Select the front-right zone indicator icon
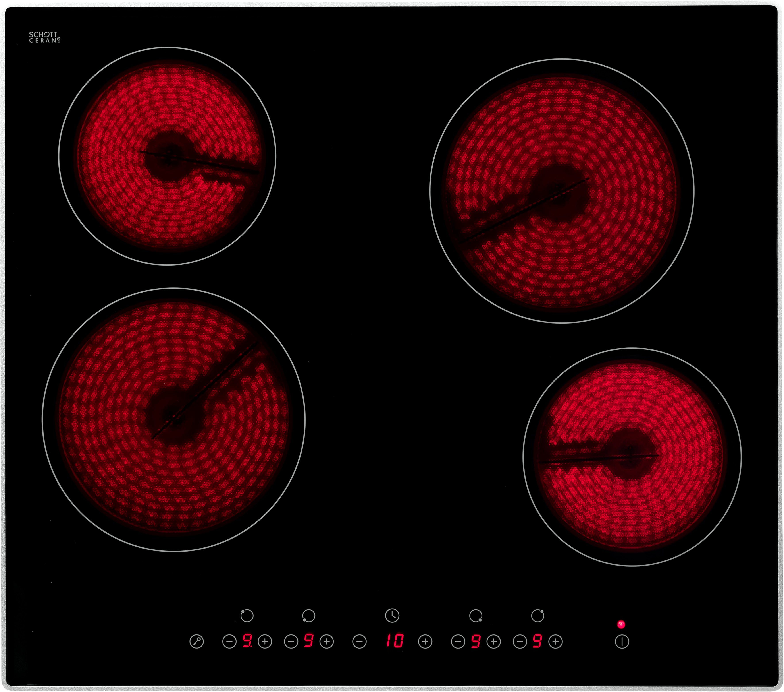The height and width of the screenshot is (692, 784). tap(476, 616)
